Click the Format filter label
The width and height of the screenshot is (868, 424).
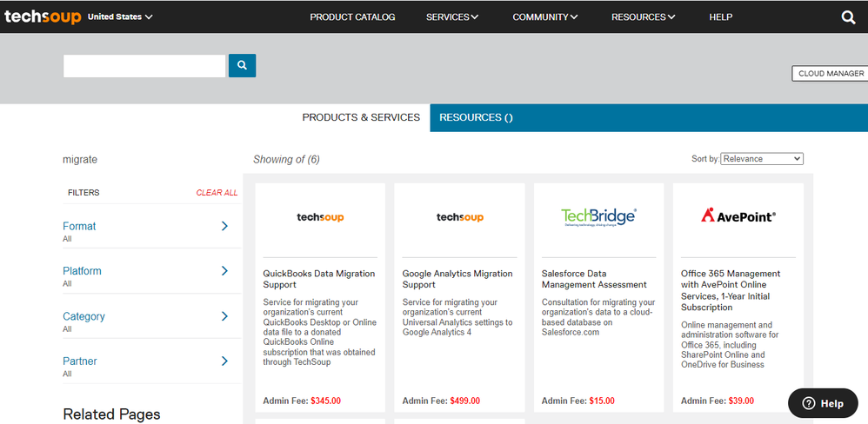tap(79, 226)
